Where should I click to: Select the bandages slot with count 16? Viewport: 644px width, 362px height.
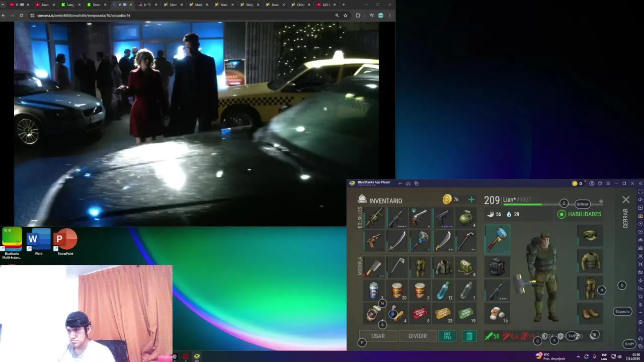(497, 313)
